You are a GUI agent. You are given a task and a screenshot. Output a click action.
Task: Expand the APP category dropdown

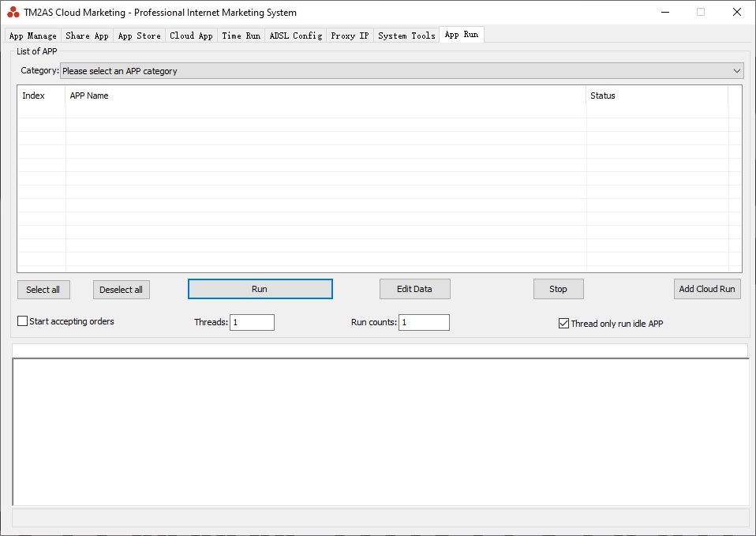click(x=401, y=71)
